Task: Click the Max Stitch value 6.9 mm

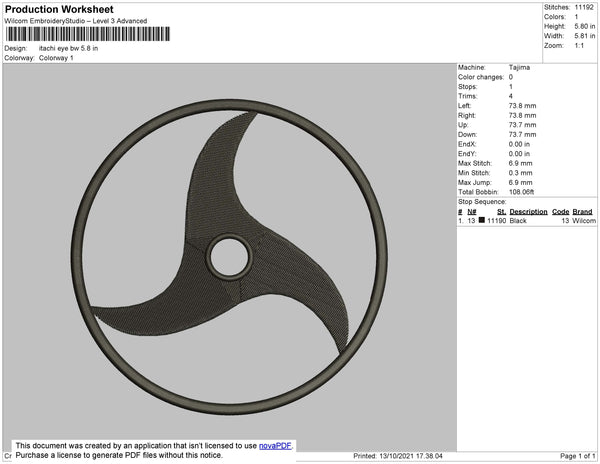Action: point(520,163)
